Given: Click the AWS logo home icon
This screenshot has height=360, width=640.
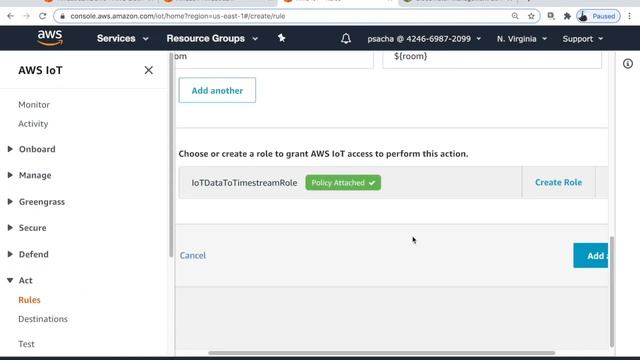Looking at the screenshot, I should click(x=50, y=38).
